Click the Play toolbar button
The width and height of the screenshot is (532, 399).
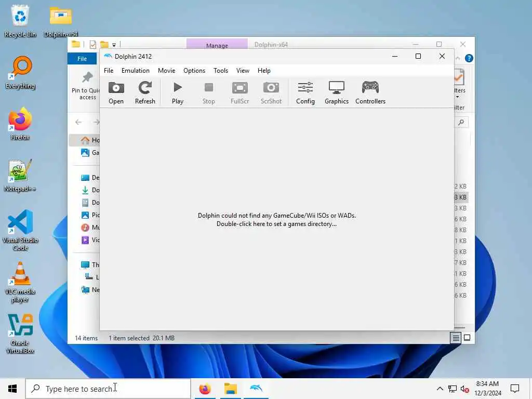[x=178, y=92]
